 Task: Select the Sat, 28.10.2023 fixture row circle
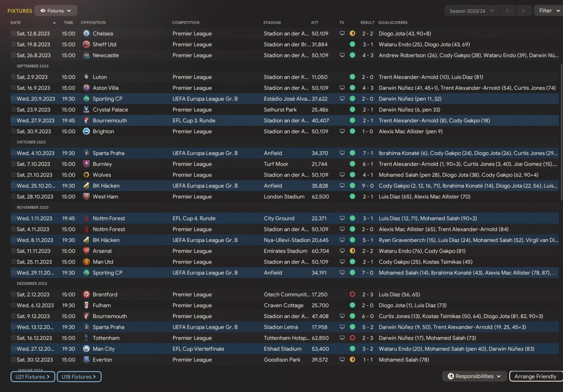(13, 197)
